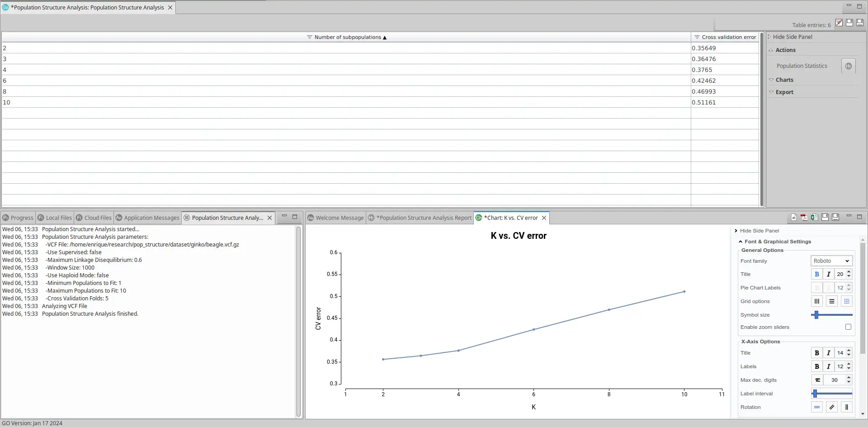Expand the Charts section in the side panel
868x427 pixels.
point(784,80)
